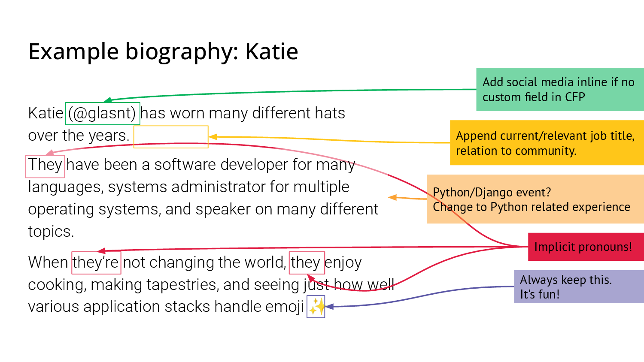
Task: Click the line 'cooking, making tapestries, and seeing just how well'
Action: pyautogui.click(x=211, y=285)
